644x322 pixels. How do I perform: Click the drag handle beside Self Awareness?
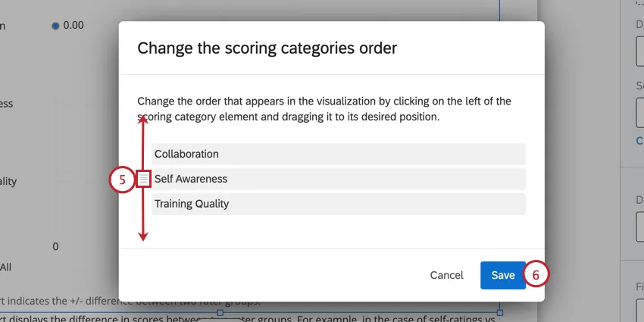pyautogui.click(x=144, y=179)
